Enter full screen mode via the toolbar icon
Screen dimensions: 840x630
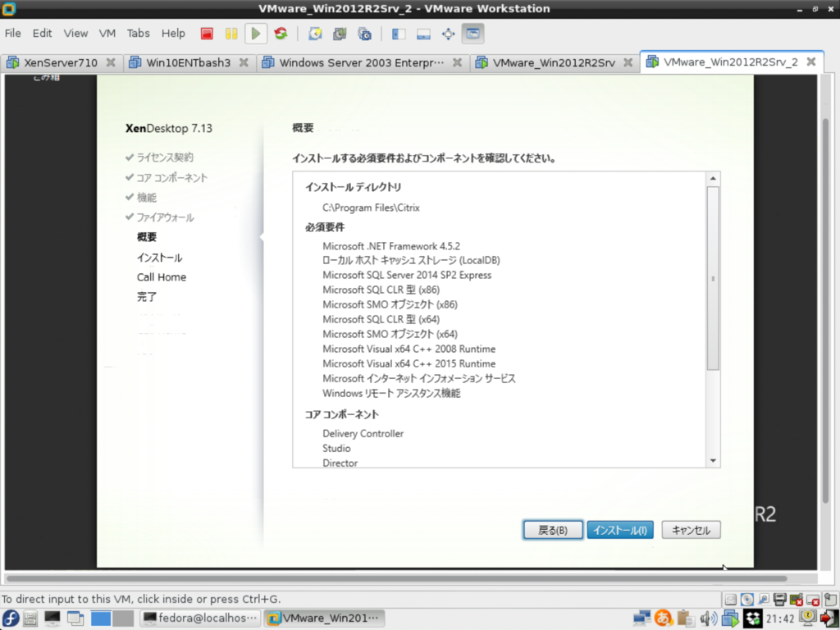(x=449, y=34)
